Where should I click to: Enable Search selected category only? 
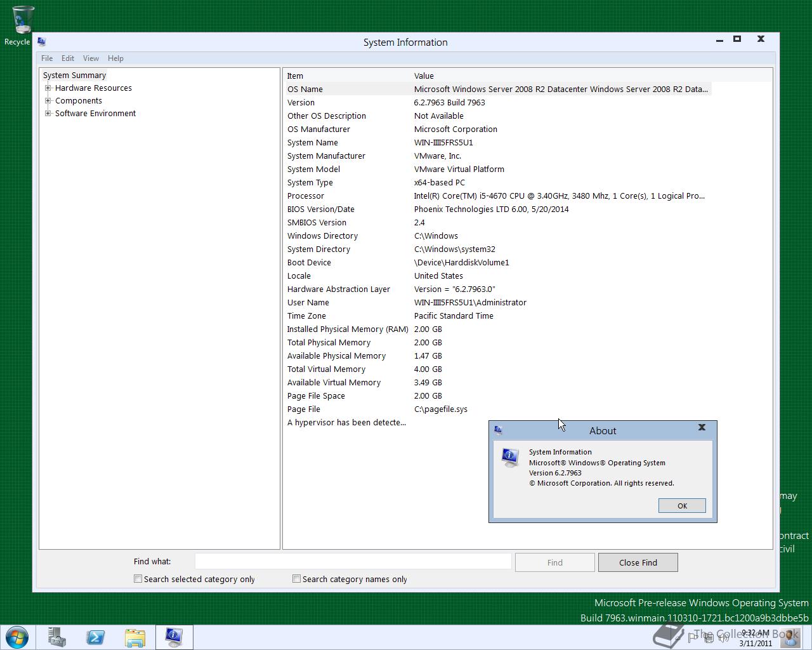(138, 579)
